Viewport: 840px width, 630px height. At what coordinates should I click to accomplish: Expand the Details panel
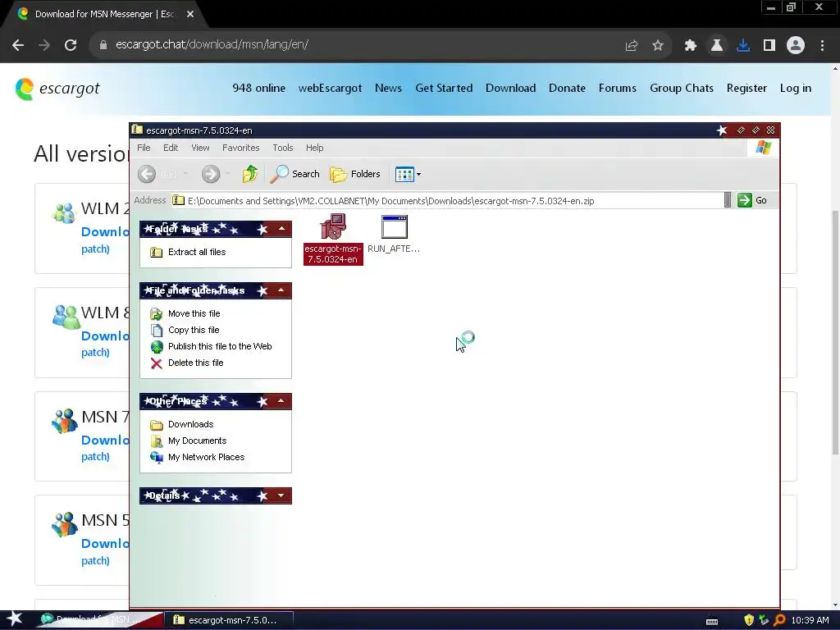pyautogui.click(x=281, y=495)
